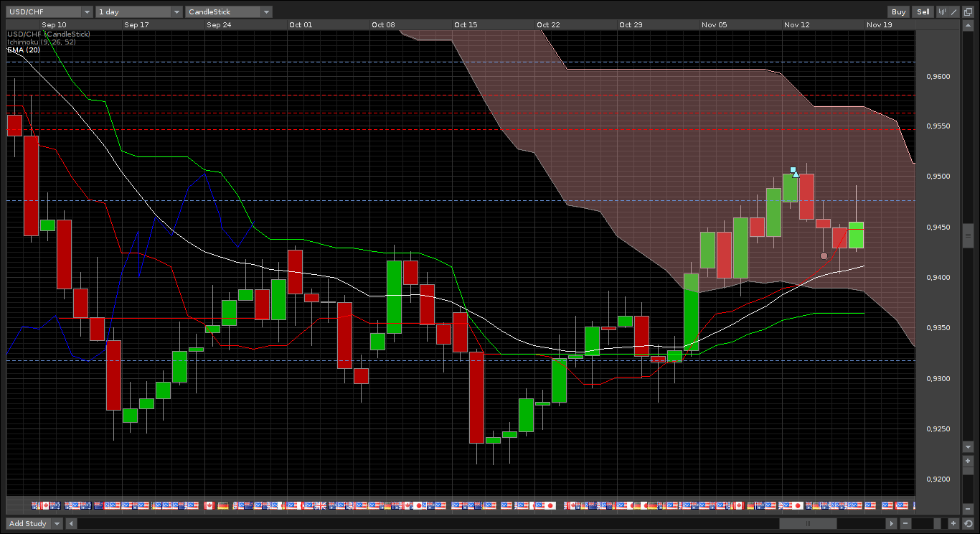The height and width of the screenshot is (534, 980).
Task: Click the 0,9600 price axis label
Action: tap(937, 76)
